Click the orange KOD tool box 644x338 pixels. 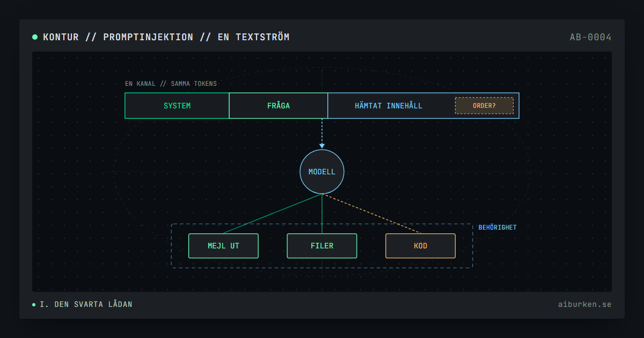(x=420, y=246)
